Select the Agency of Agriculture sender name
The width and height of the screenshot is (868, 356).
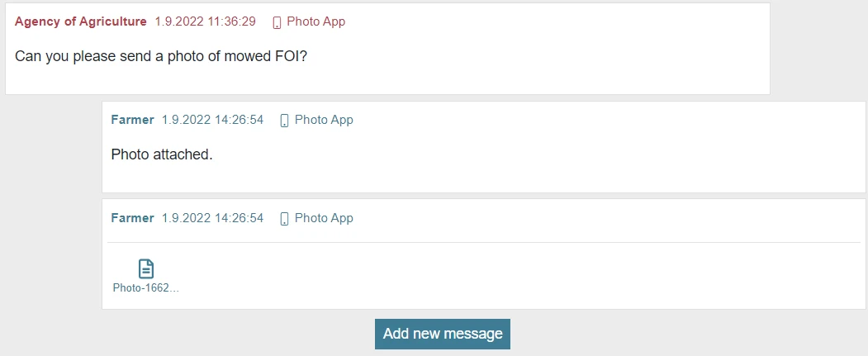pyautogui.click(x=81, y=21)
